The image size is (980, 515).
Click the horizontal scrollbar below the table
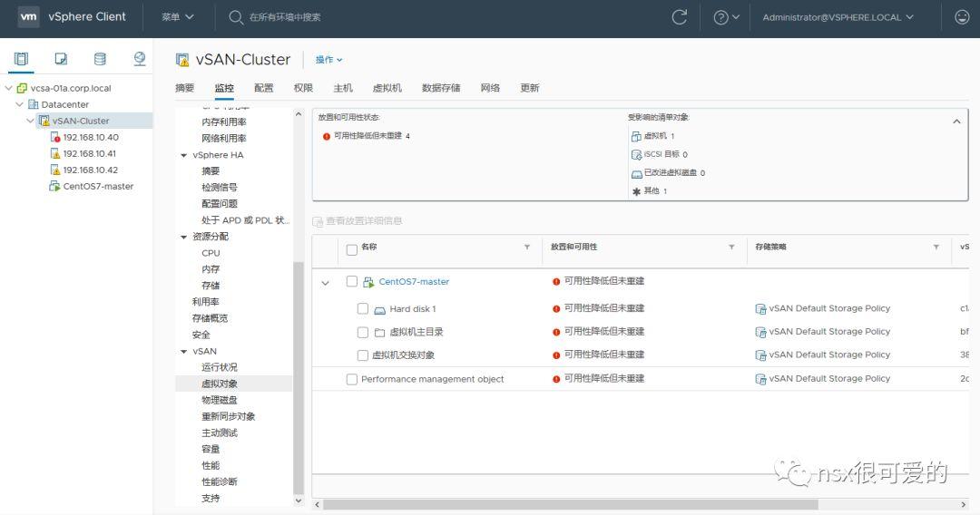point(570,504)
